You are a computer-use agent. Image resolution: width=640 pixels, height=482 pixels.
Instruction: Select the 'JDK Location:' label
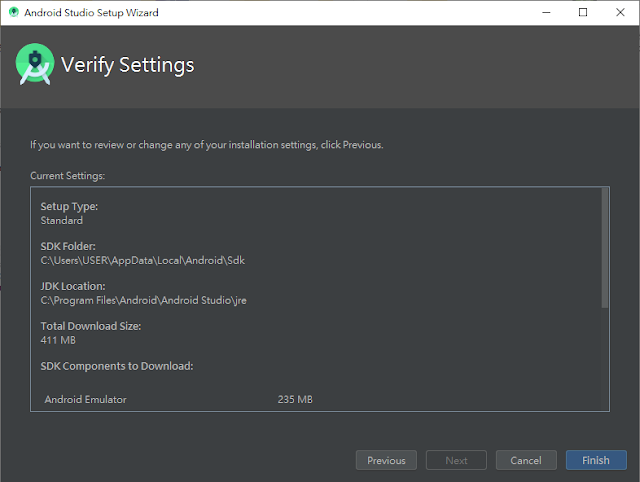[x=73, y=287]
